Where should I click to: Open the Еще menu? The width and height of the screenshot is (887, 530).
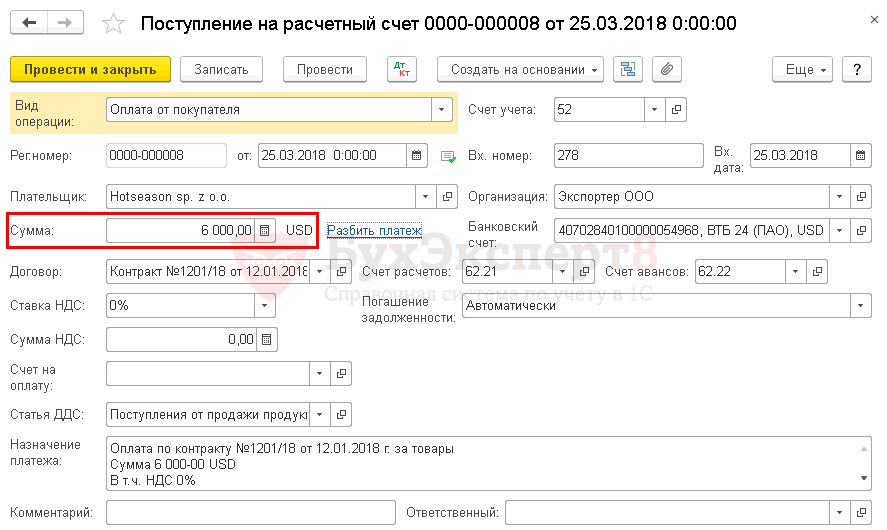click(x=802, y=69)
